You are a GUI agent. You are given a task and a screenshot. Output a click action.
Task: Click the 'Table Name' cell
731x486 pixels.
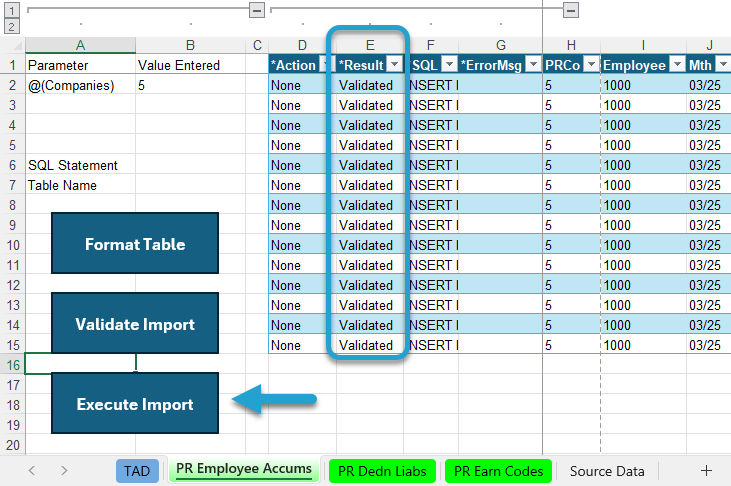pyautogui.click(x=80, y=185)
